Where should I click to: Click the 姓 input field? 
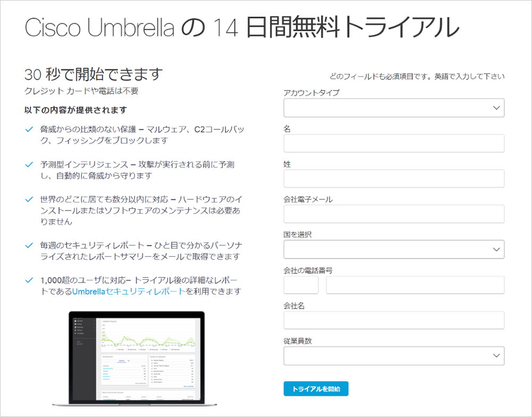click(394, 179)
